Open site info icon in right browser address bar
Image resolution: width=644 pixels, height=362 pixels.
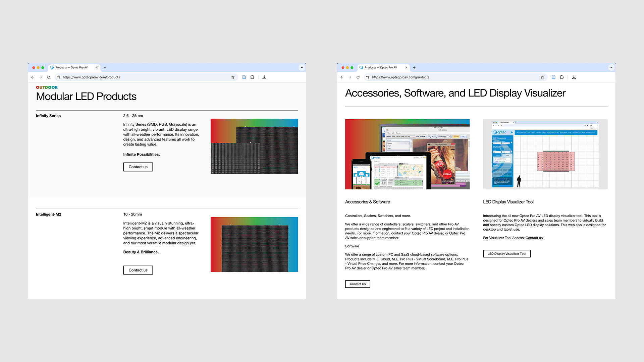point(368,77)
